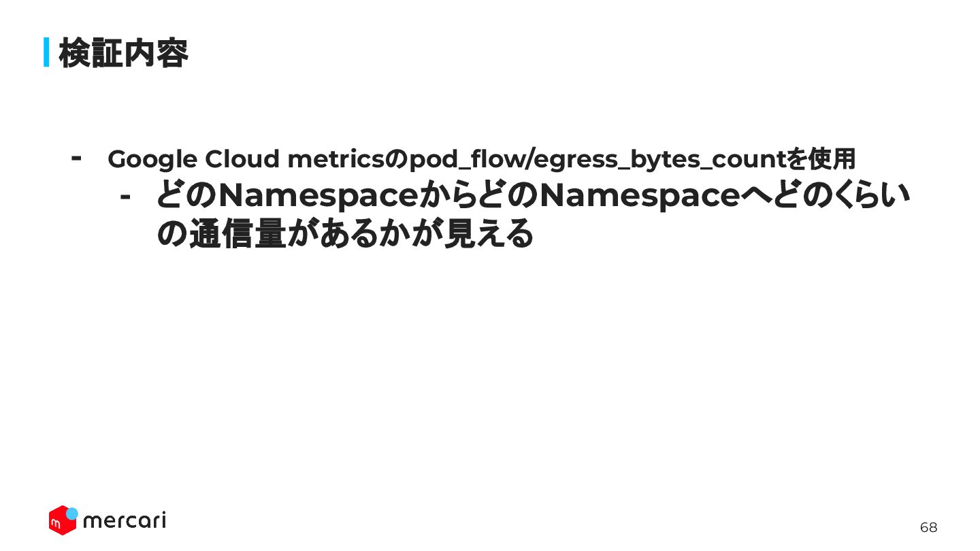Click the word 通信量 on the second line

[x=236, y=235]
